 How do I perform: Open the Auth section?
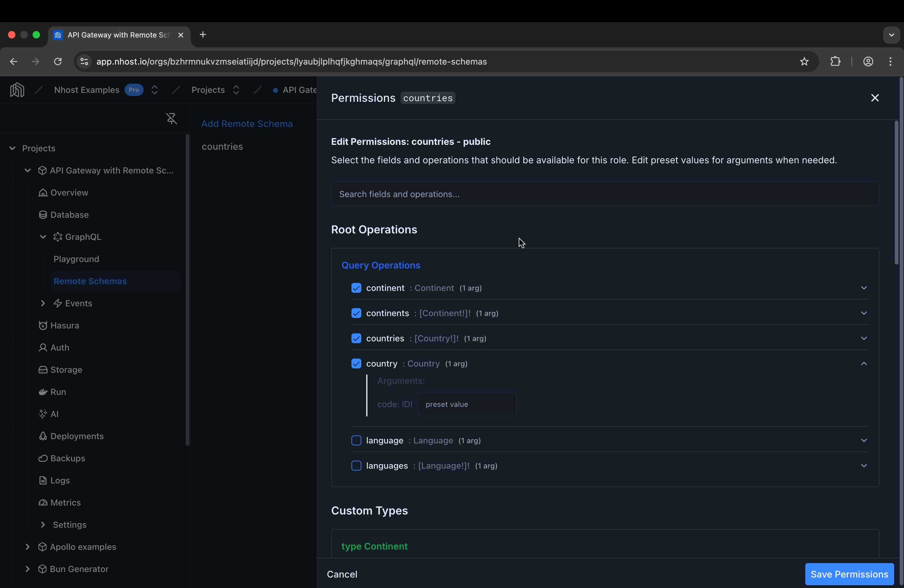[x=59, y=347]
